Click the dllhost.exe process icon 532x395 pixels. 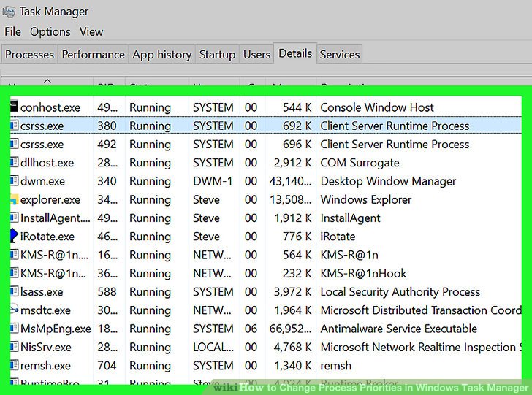click(14, 162)
